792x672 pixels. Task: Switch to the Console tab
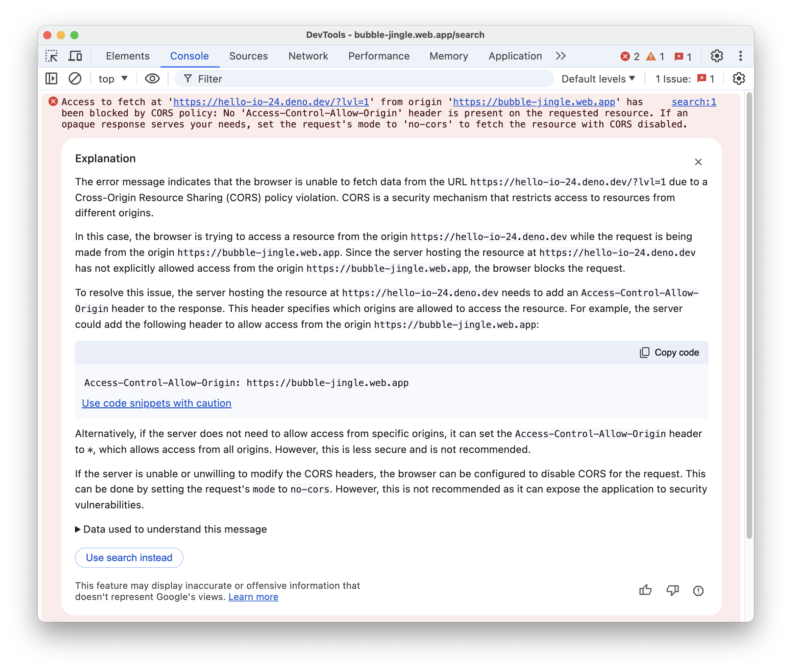[189, 55]
